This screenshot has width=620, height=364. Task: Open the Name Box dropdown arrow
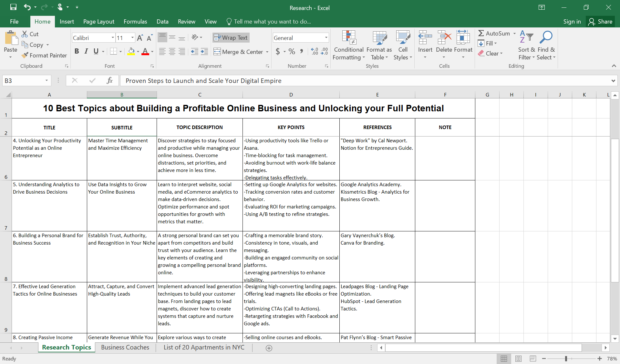coord(46,80)
